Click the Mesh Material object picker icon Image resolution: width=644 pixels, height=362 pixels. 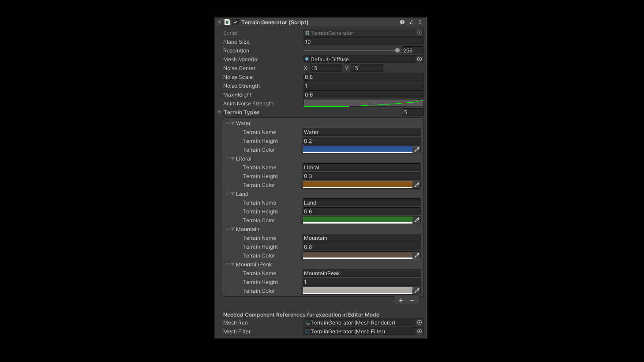[419, 59]
